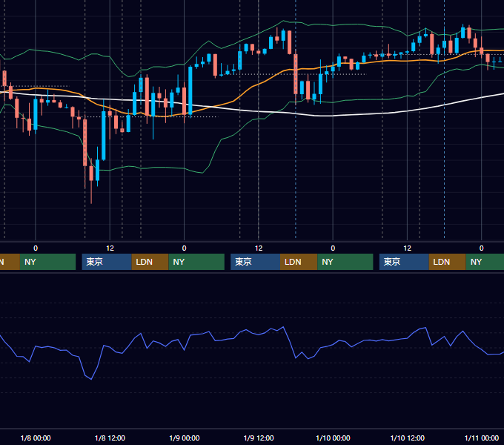This screenshot has height=445, width=504.
Task: Select the NY block right after 1/10 LDN
Action: (485, 262)
